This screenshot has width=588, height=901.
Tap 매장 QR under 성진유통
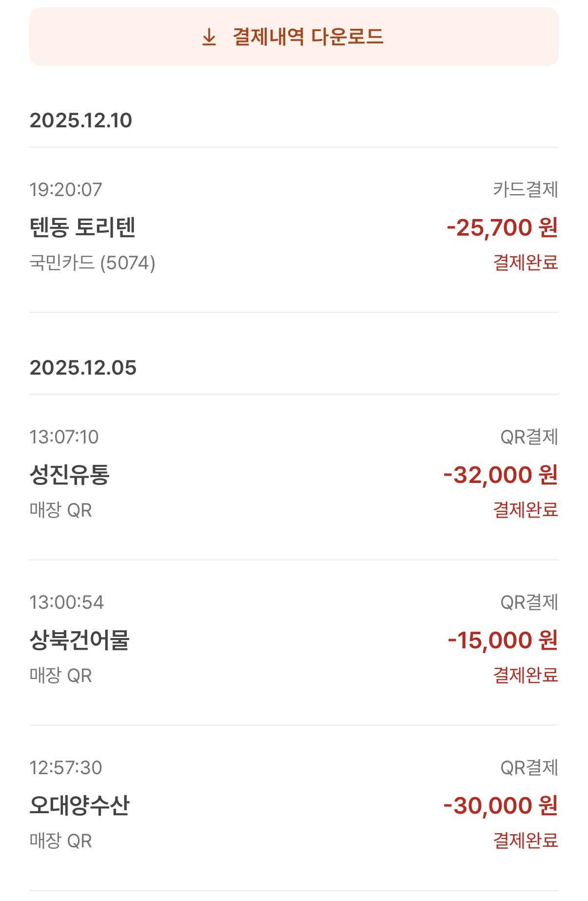tap(61, 510)
